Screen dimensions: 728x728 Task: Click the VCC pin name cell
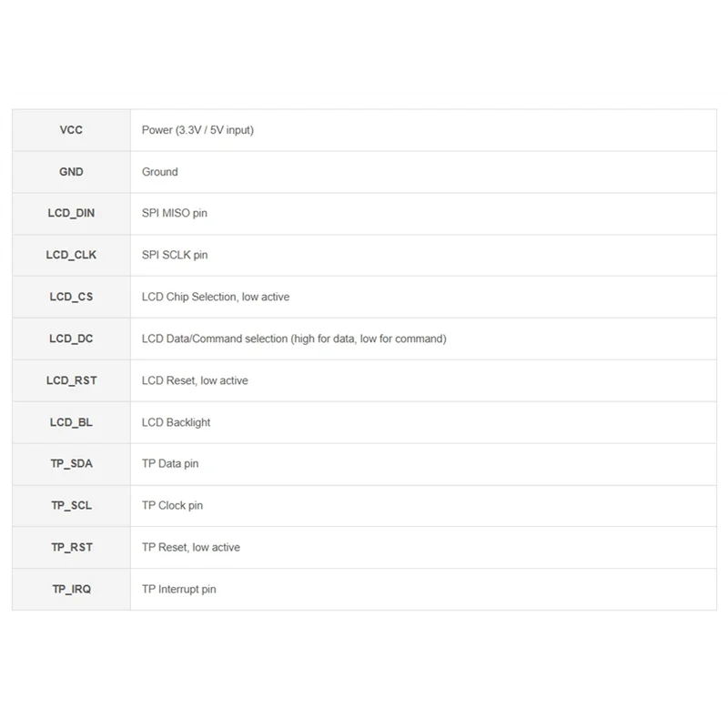click(x=71, y=130)
